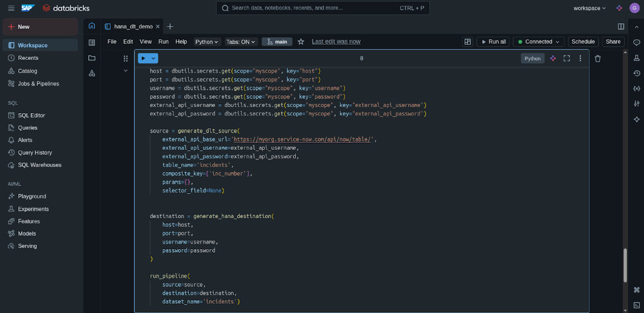Image resolution: width=644 pixels, height=313 pixels.
Task: Click the drag handle of cell 8
Action: 126,59
